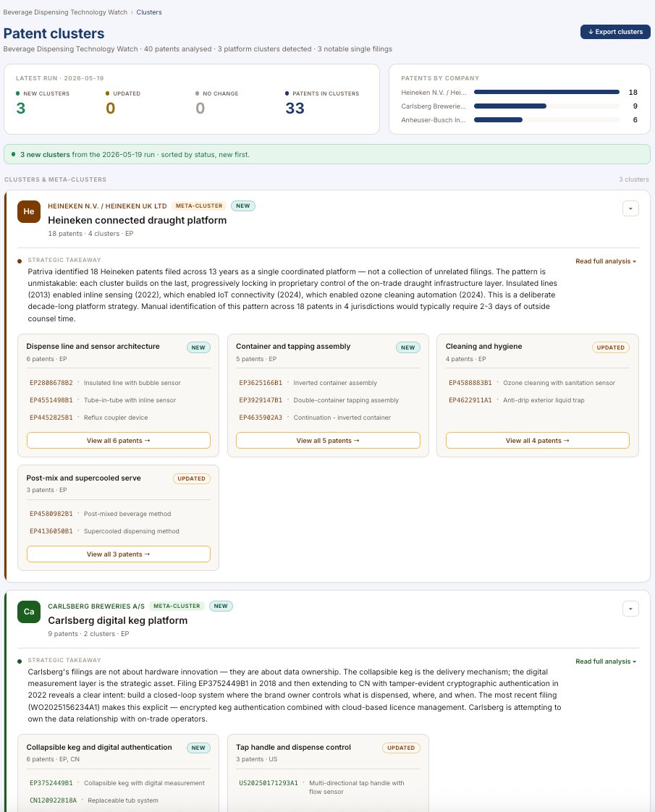Open patent EP4635902A3
The width and height of the screenshot is (655, 812).
coord(261,418)
